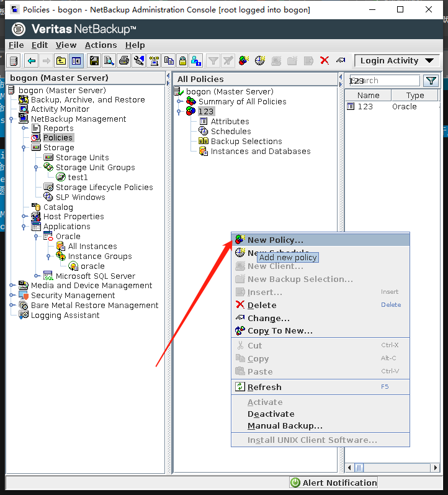The width and height of the screenshot is (448, 495).
Task: Choose New Policy... in context menu
Action: [321, 240]
